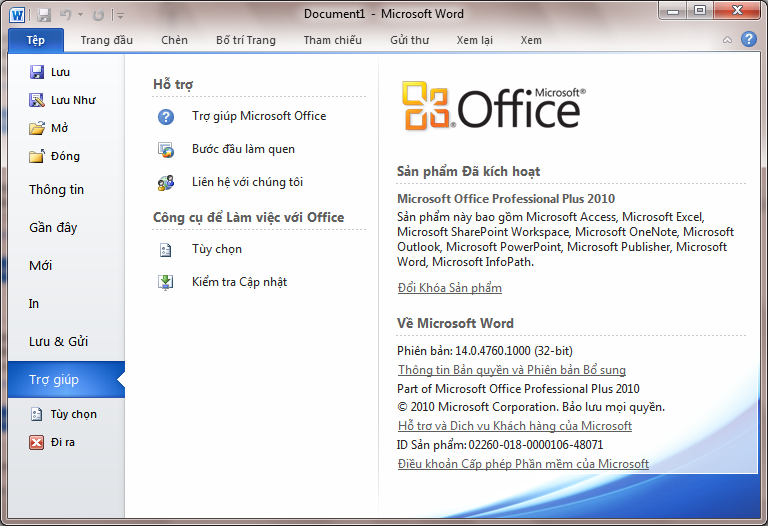Select the Mở menu label
Viewport: 768px width, 526px height.
click(60, 128)
